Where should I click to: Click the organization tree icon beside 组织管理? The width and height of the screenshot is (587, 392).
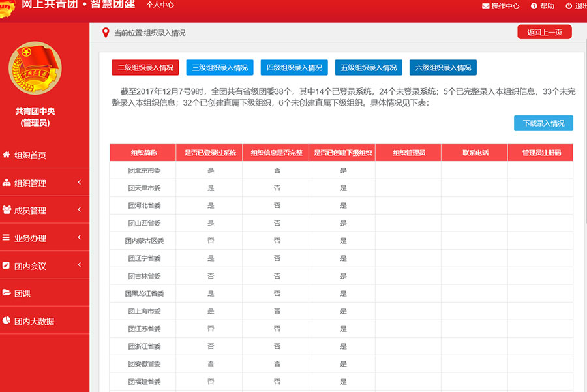point(7,183)
